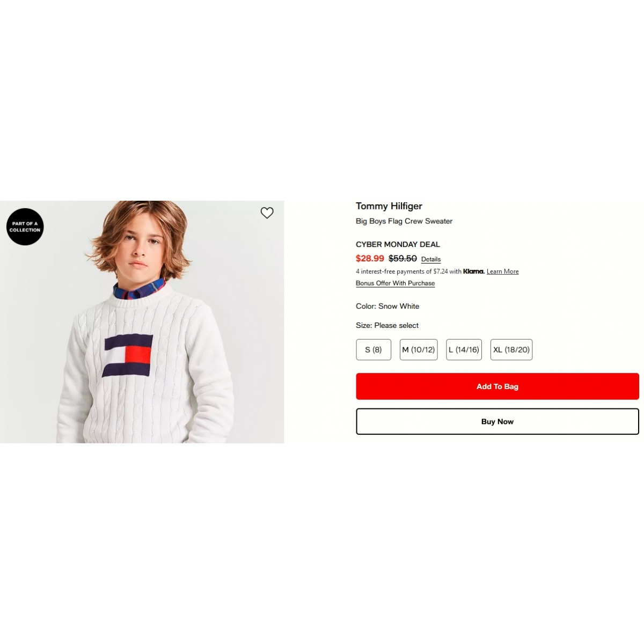Open Klarna Learn More link
Viewport: 644px width, 644px height.
click(503, 272)
